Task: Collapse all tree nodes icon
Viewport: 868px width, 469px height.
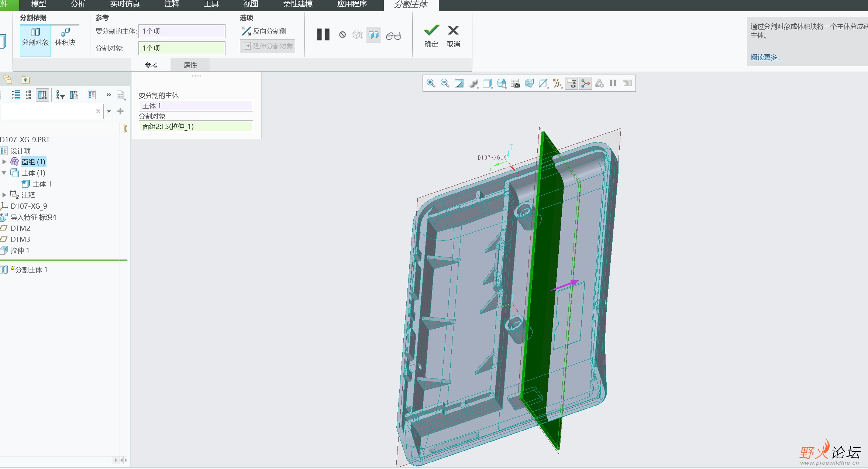Action: 28,95
